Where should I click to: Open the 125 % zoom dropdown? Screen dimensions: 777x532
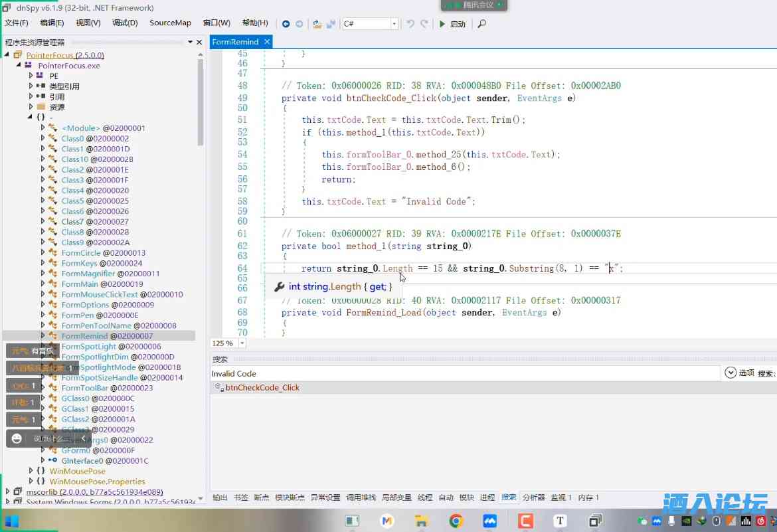(x=242, y=343)
